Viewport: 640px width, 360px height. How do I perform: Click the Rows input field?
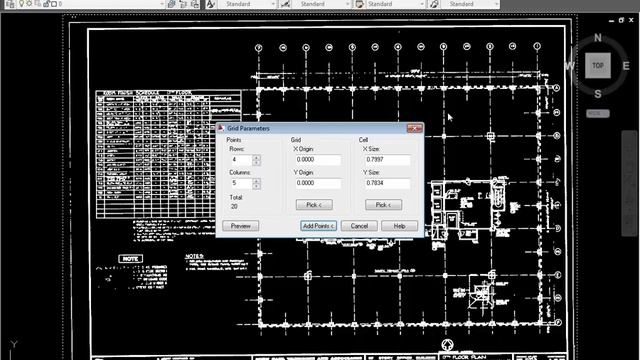(x=241, y=160)
